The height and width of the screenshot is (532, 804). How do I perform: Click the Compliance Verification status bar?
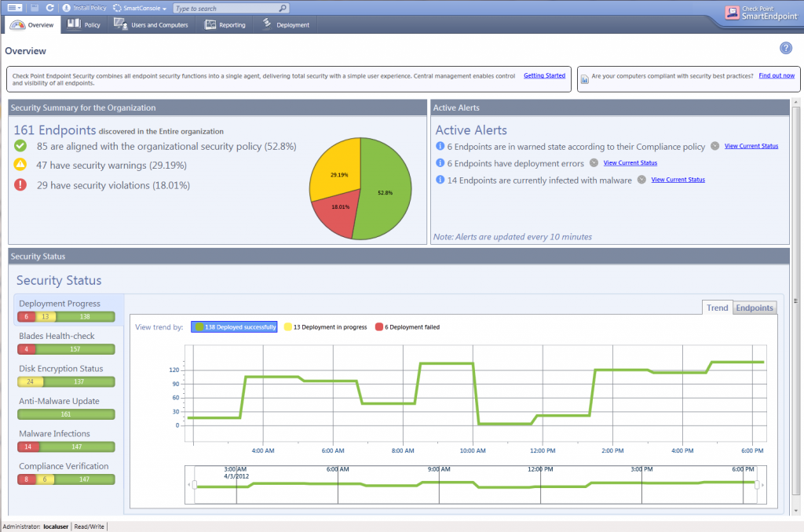tap(66, 479)
